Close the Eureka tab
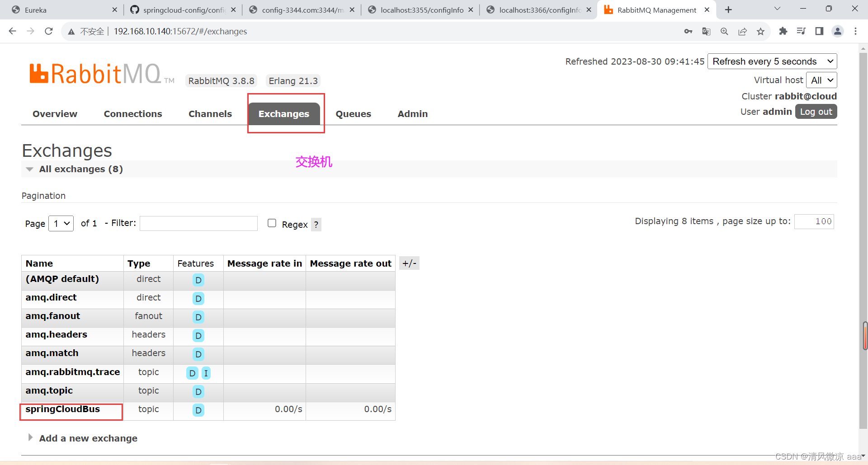This screenshot has height=465, width=868. tap(114, 9)
